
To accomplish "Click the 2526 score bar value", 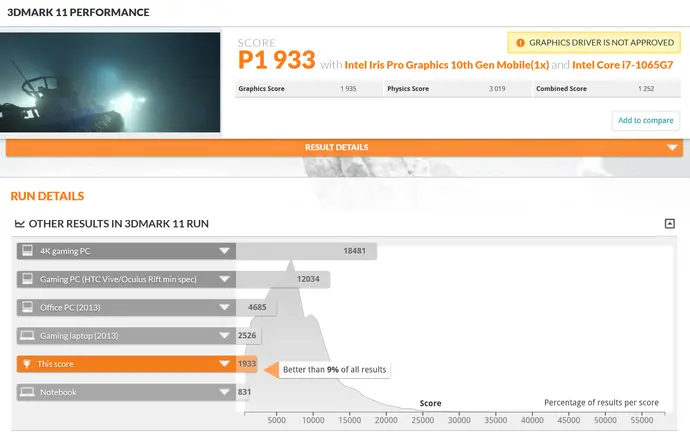I will click(247, 336).
